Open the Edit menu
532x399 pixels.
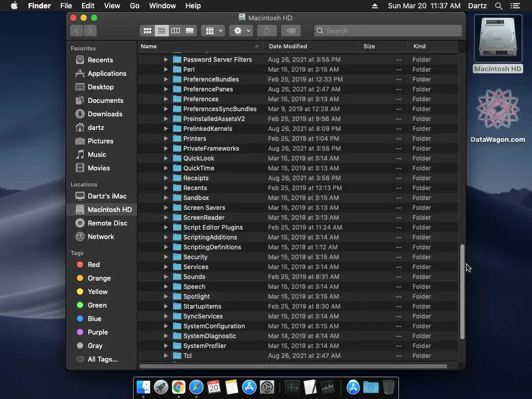click(88, 6)
